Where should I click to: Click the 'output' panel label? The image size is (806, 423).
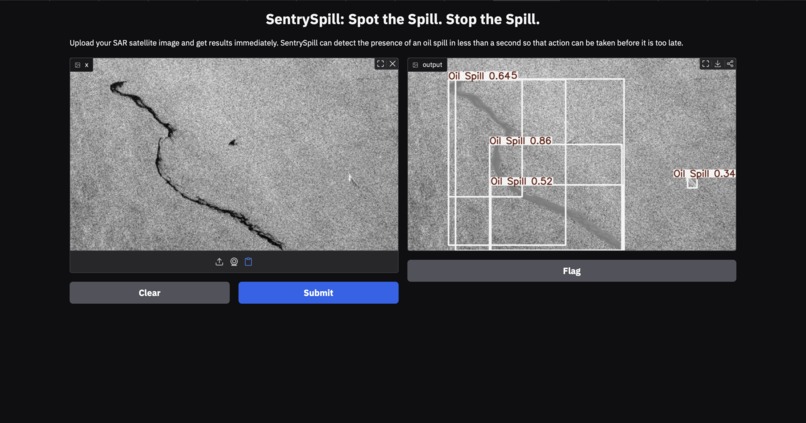coord(427,65)
